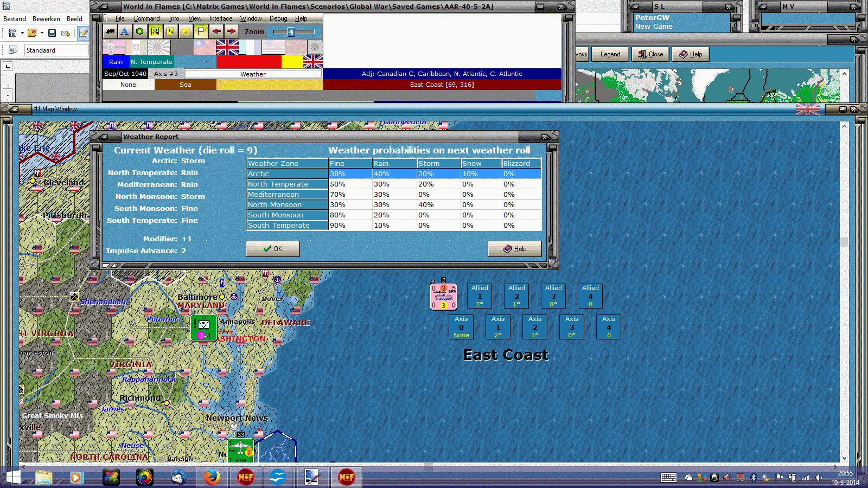Open the open-file dropdown arrow

42,33
